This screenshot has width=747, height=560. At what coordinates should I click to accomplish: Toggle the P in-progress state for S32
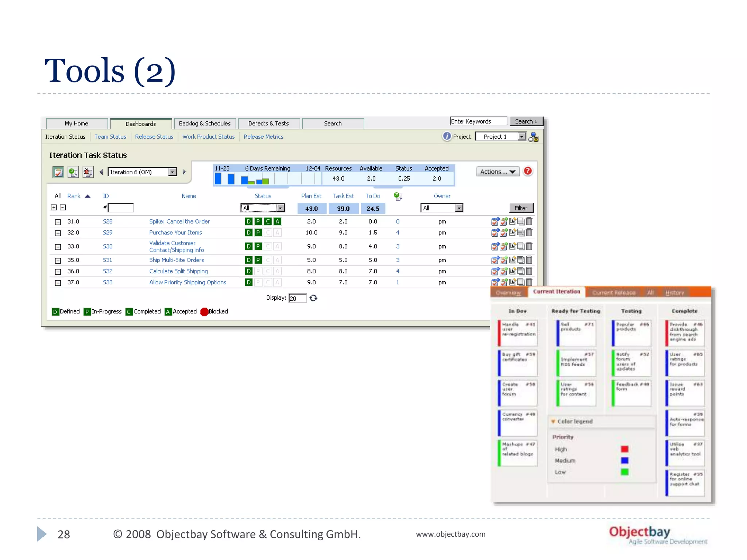[x=258, y=271]
